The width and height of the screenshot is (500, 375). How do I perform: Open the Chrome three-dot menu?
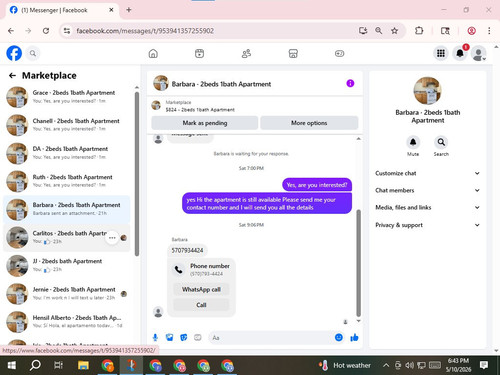click(x=489, y=31)
